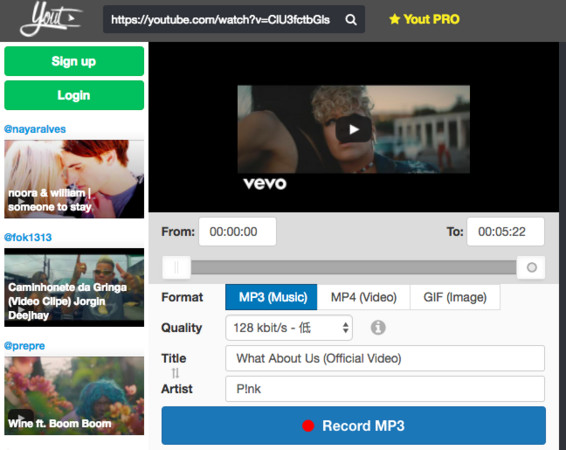
Task: Click the Title input field
Action: [385, 358]
